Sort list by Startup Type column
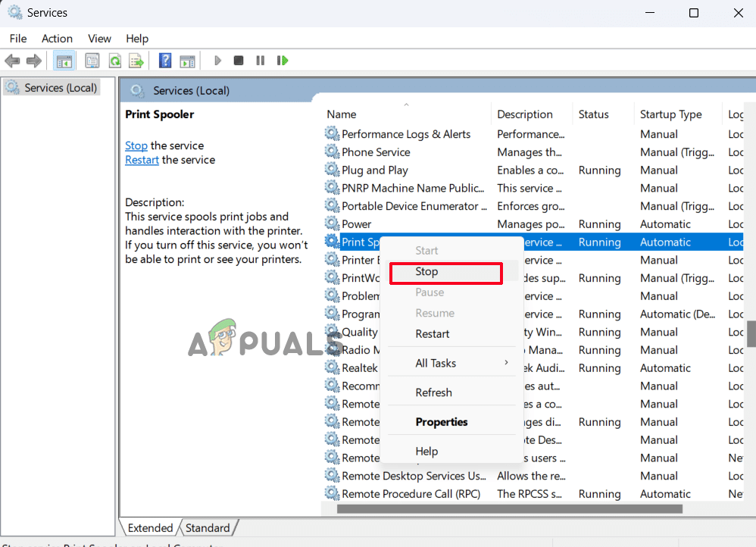756x547 pixels. coord(670,114)
